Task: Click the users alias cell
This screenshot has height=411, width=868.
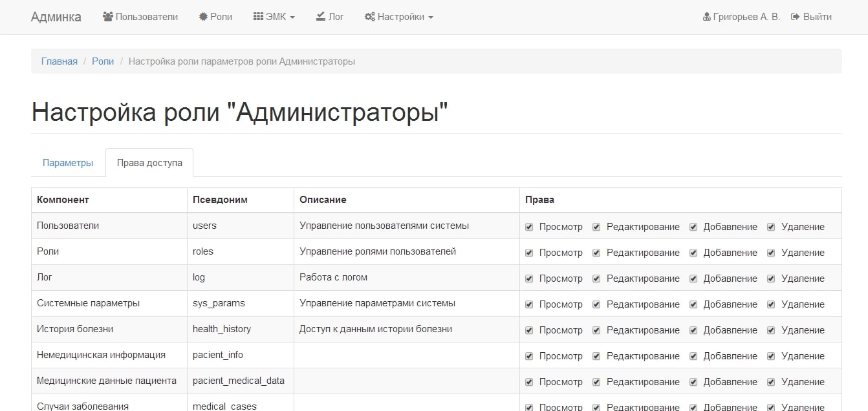Action: point(241,226)
